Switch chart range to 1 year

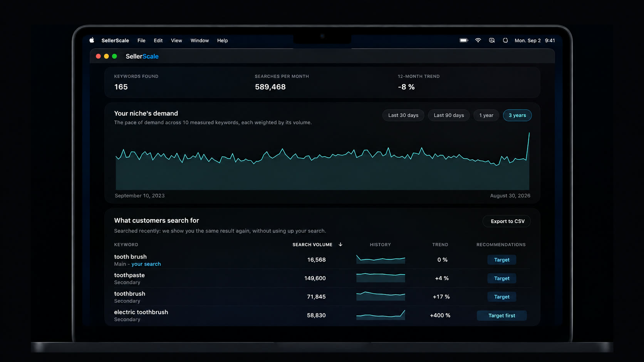[x=486, y=115]
